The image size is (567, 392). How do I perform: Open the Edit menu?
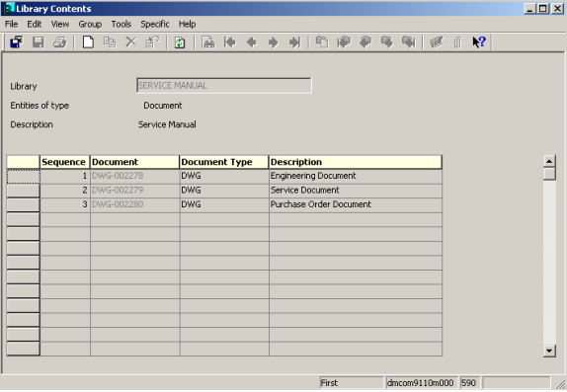pos(34,25)
